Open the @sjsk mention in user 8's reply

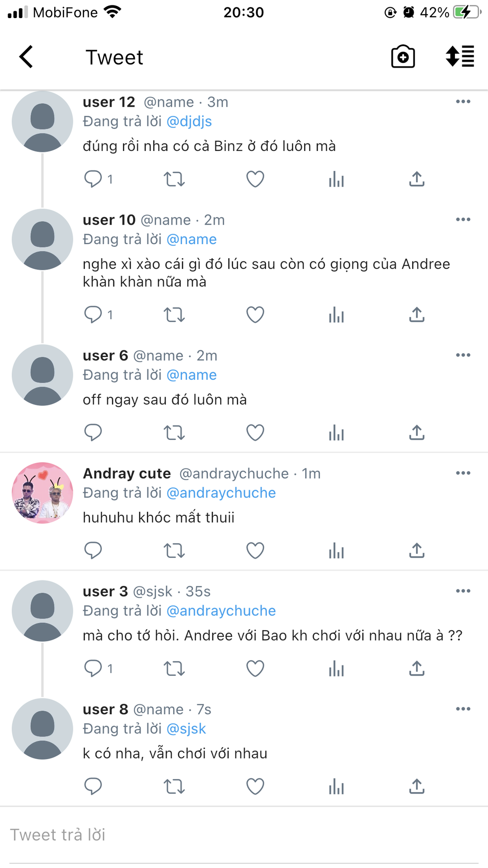[x=186, y=729]
